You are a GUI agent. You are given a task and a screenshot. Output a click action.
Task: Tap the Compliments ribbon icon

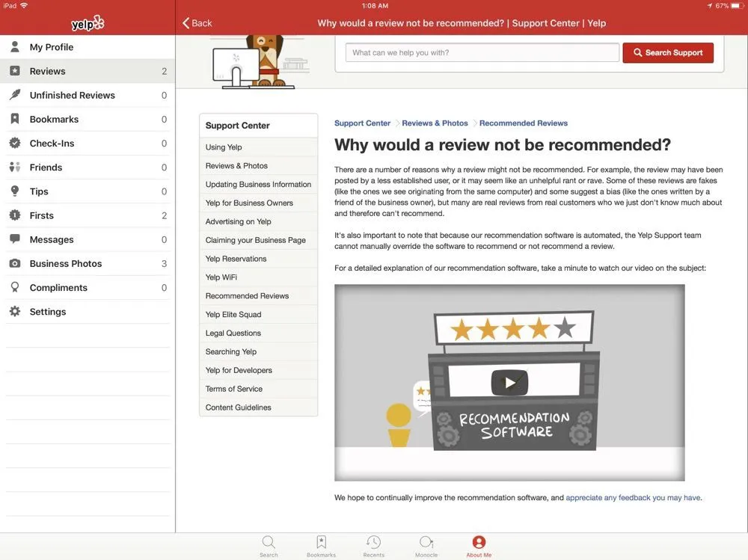[15, 287]
